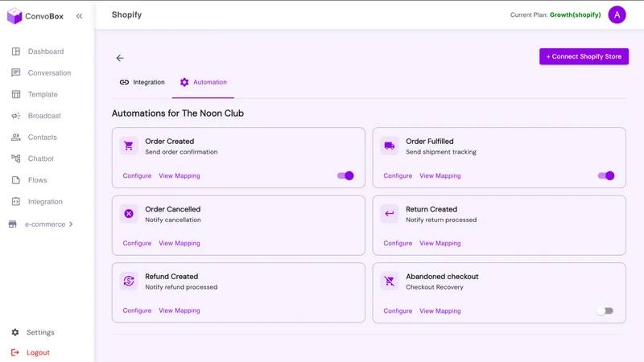The width and height of the screenshot is (644, 362).
Task: Turn off the Order Fulfilled toggle
Action: click(x=606, y=175)
